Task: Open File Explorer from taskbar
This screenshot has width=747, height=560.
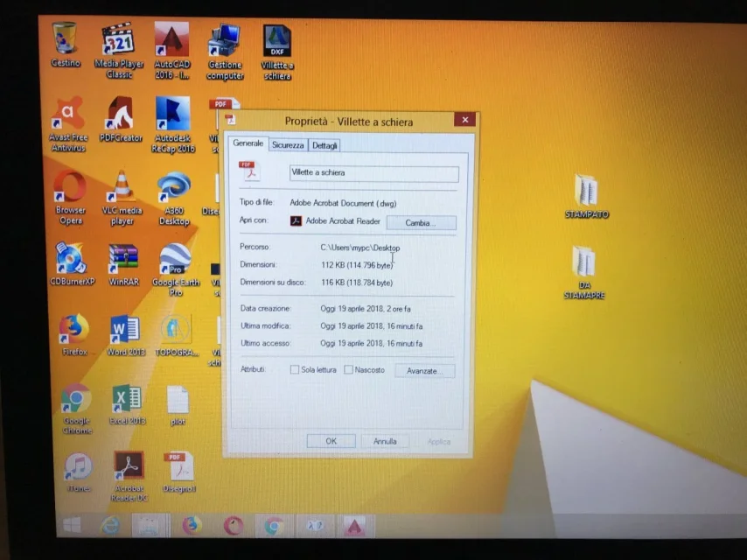Action: click(x=150, y=526)
